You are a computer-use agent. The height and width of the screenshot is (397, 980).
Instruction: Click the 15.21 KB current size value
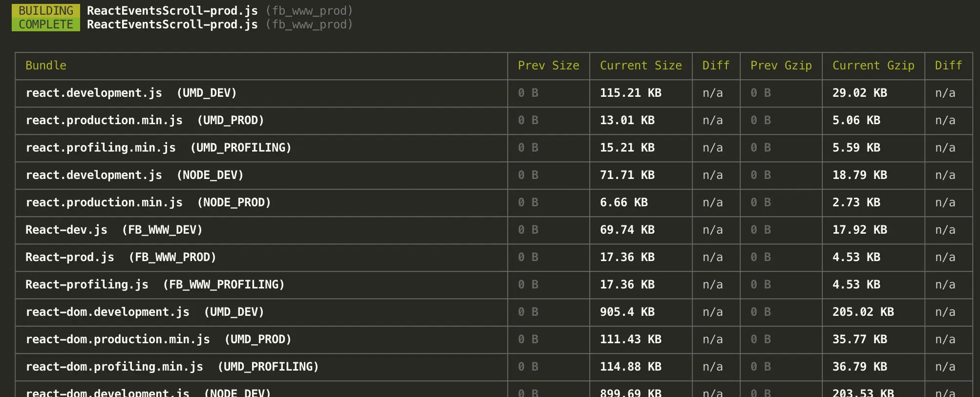(x=627, y=148)
